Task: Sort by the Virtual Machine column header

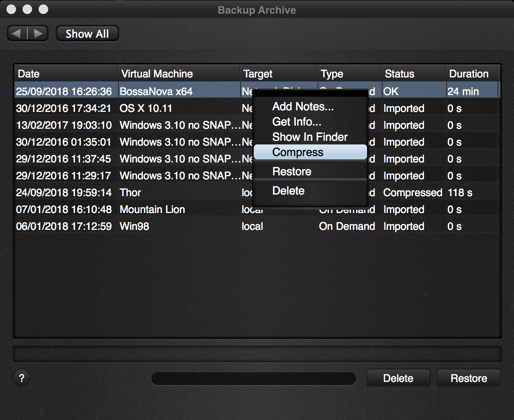Action: pos(179,74)
